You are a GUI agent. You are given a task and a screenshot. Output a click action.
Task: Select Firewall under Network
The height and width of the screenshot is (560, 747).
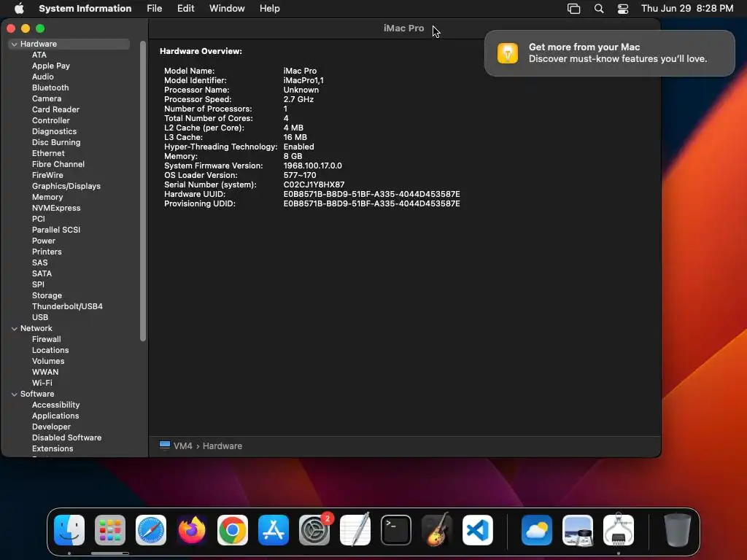(46, 339)
